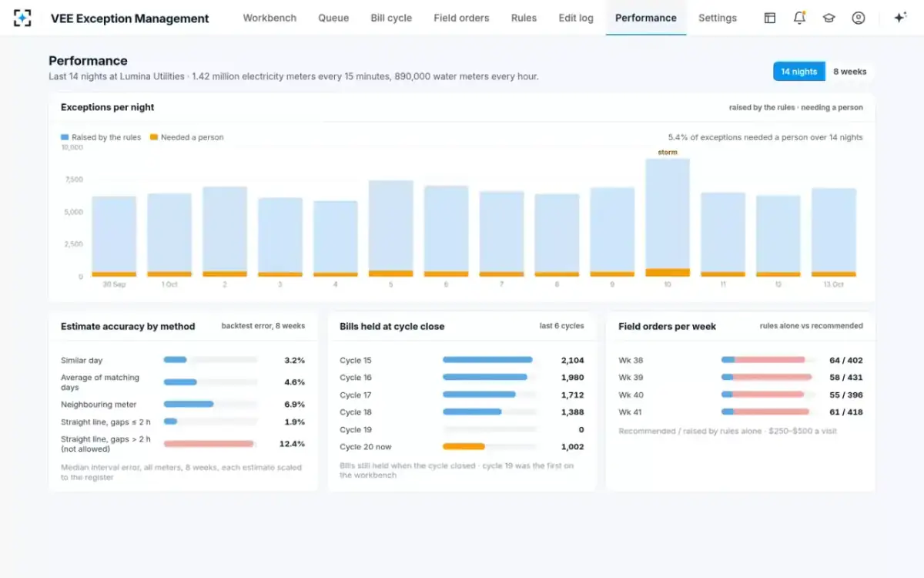The image size is (924, 578).
Task: Click the Straight line gaps > 2 h bar
Action: click(210, 444)
